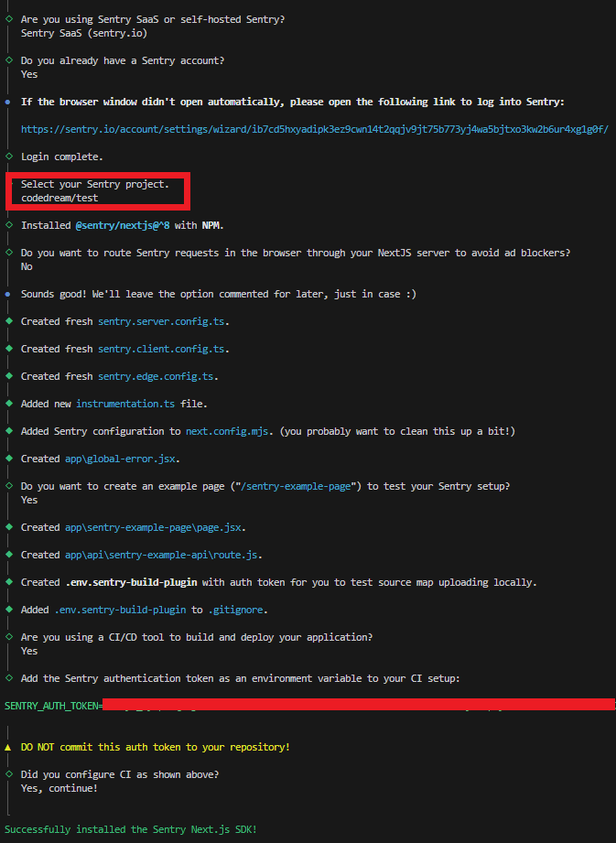The height and width of the screenshot is (843, 616).
Task: Click the bold '.env.sentry-build-plugin' in the Created line
Action: [x=131, y=582]
